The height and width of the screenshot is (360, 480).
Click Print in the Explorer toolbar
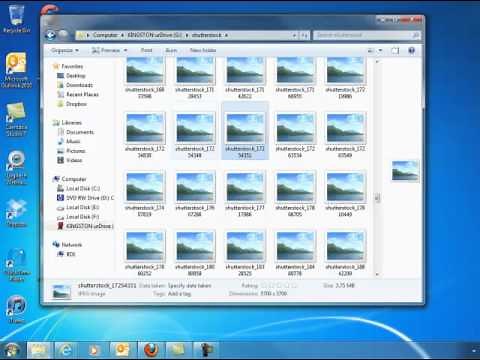pos(146,50)
